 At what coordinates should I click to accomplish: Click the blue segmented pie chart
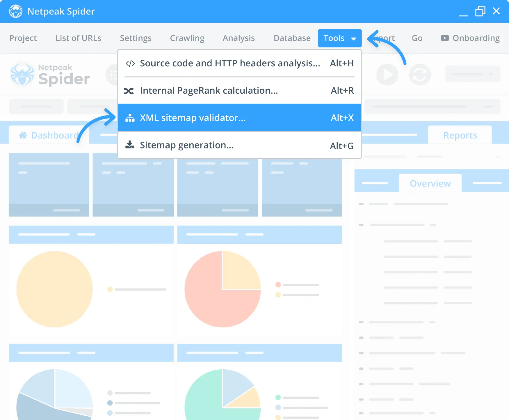(x=55, y=395)
